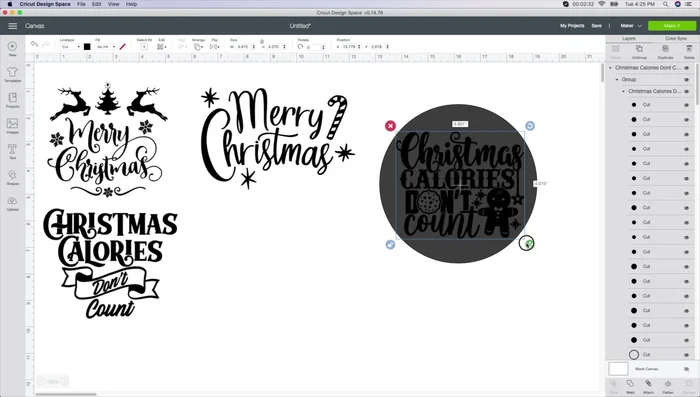Open the hamburger main menu
Viewport: 700px width, 397px height.
(x=12, y=26)
